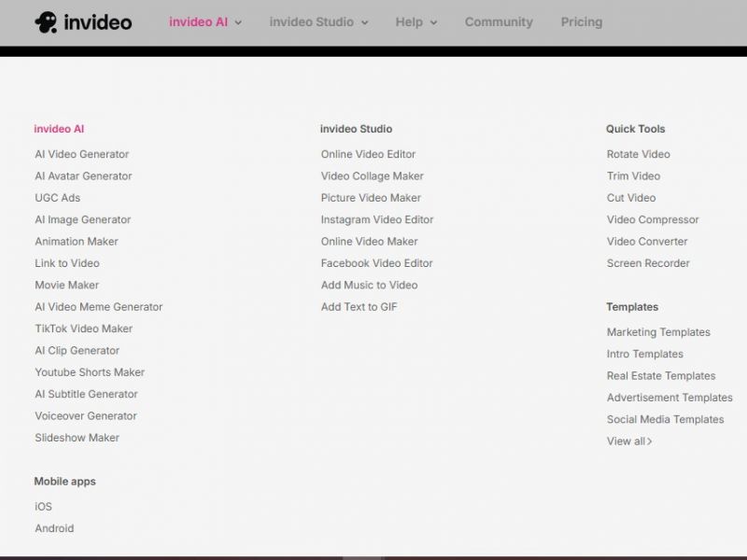Open Add Music to Video link
This screenshot has height=560, width=747.
point(369,286)
